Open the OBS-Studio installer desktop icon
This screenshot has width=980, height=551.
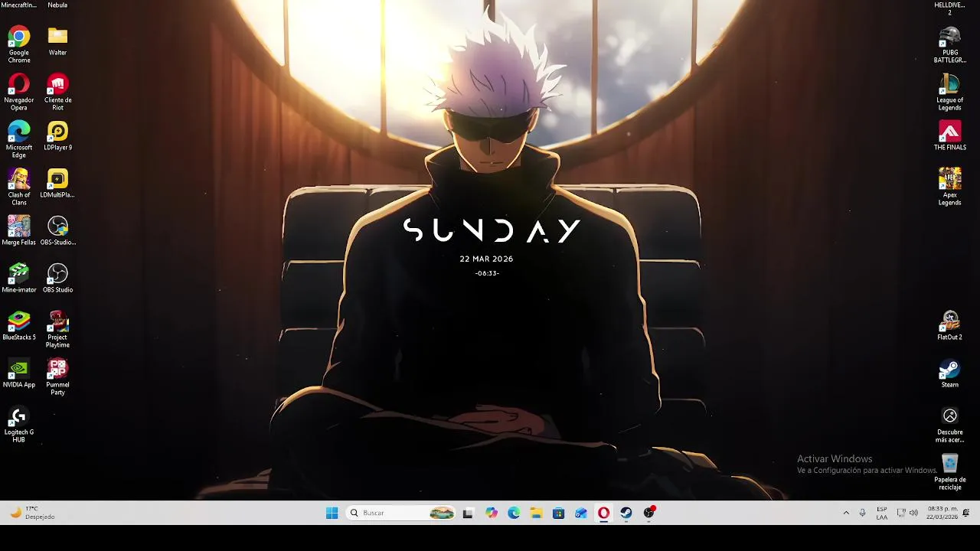coord(57,231)
